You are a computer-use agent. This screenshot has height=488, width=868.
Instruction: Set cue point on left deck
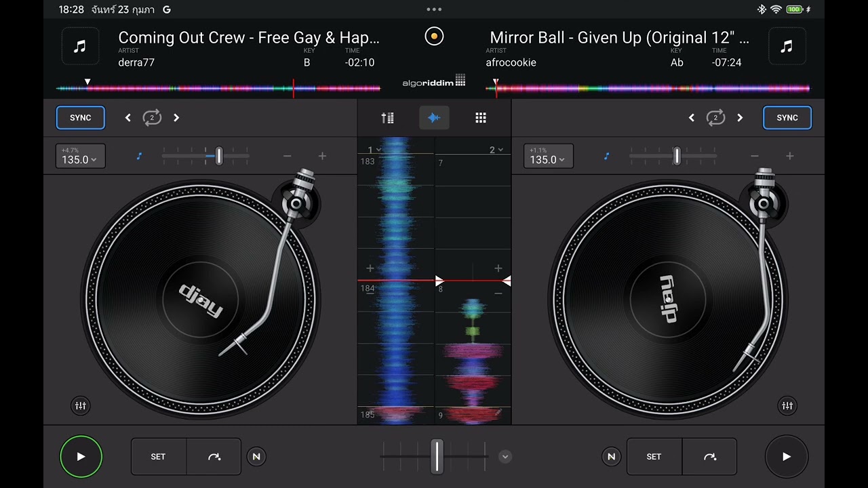point(158,457)
